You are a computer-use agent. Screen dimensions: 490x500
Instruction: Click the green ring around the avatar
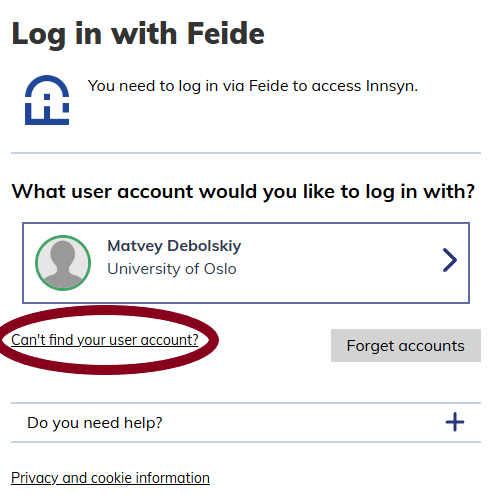[63, 237]
